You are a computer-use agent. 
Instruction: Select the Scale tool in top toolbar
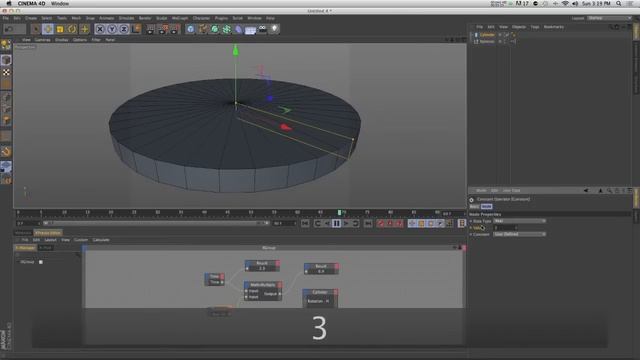[x=60, y=29]
